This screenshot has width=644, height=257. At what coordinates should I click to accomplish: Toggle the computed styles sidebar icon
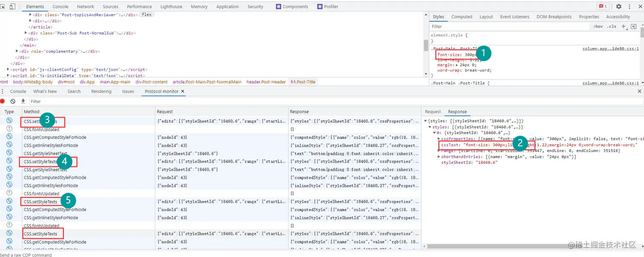point(633,26)
